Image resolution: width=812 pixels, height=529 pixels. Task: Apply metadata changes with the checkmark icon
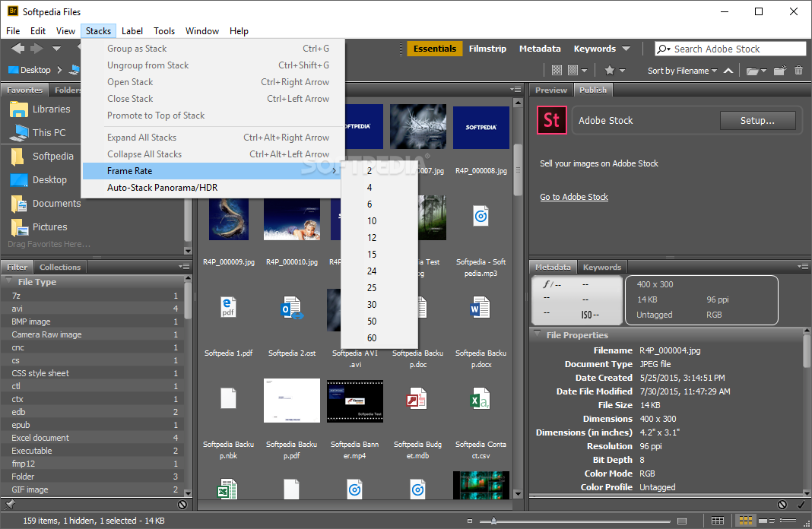[x=801, y=504]
